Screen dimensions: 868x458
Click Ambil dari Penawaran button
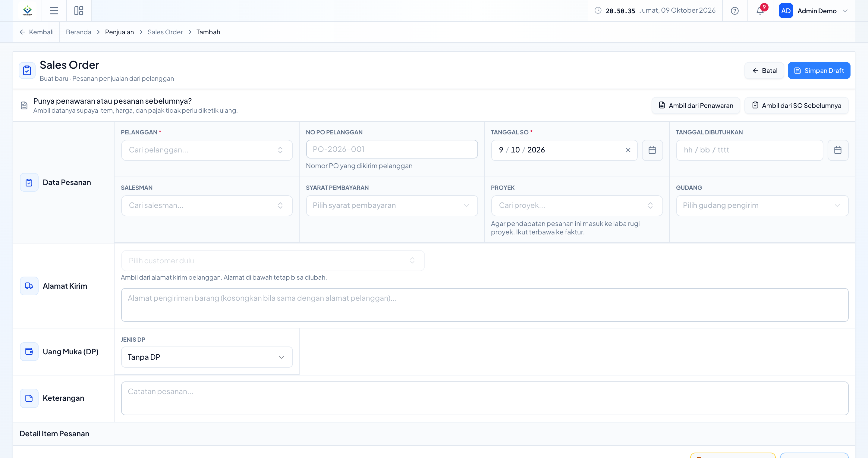[x=696, y=105]
